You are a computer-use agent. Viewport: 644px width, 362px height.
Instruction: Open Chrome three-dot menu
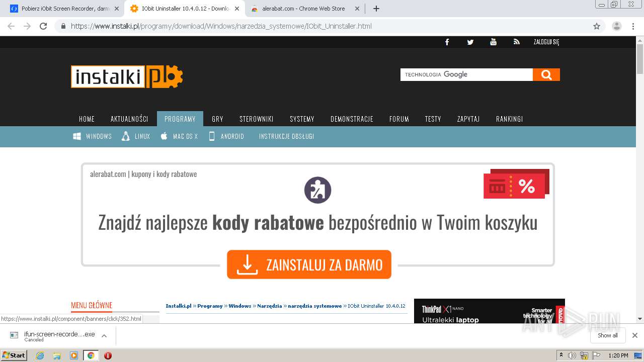(633, 26)
